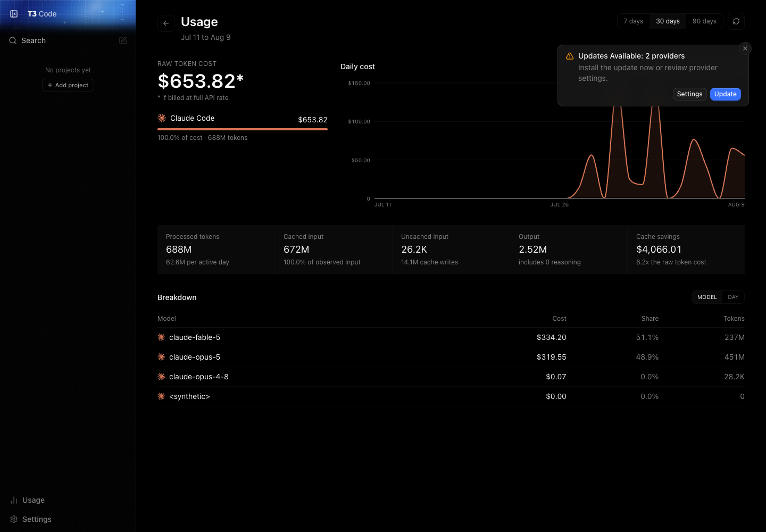Click the Add project button
Screen dimensions: 766x532
click(x=68, y=85)
